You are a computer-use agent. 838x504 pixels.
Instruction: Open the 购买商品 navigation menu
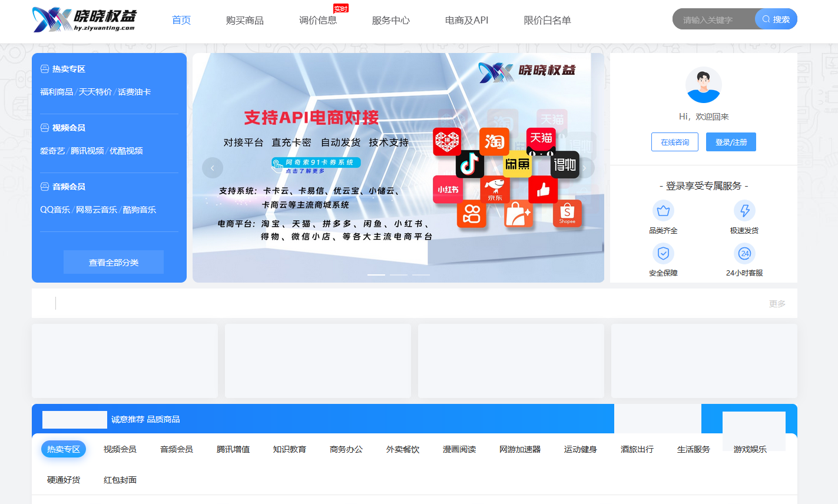(x=244, y=20)
